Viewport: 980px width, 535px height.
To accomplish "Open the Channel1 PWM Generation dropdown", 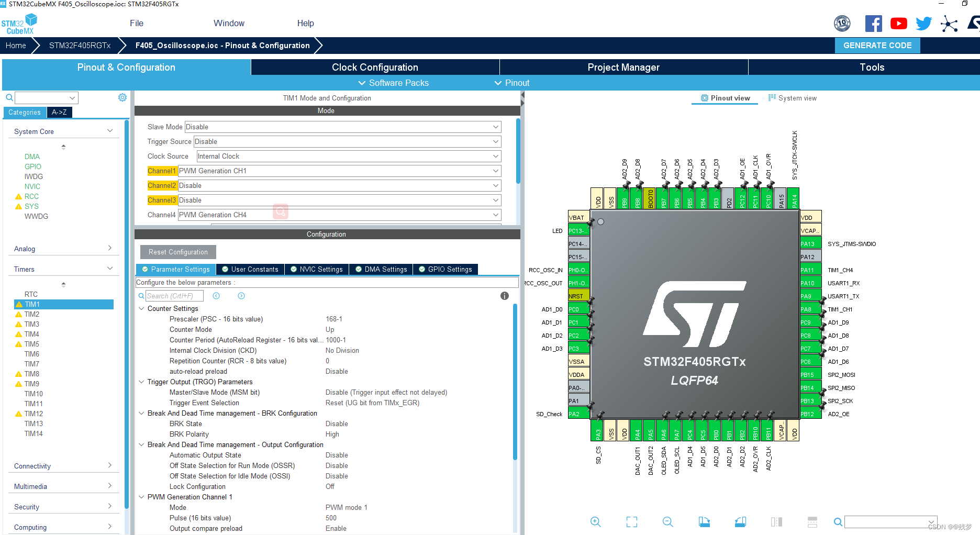I will [x=339, y=171].
